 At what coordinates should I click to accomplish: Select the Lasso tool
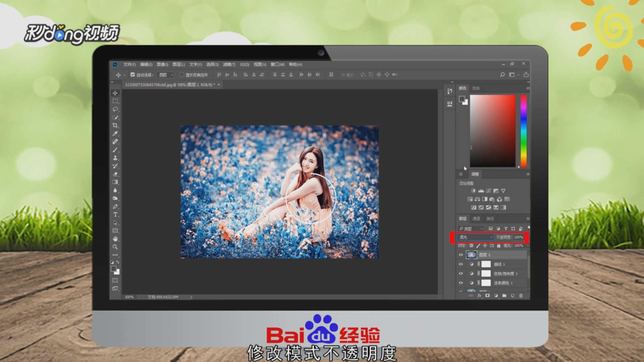point(115,109)
